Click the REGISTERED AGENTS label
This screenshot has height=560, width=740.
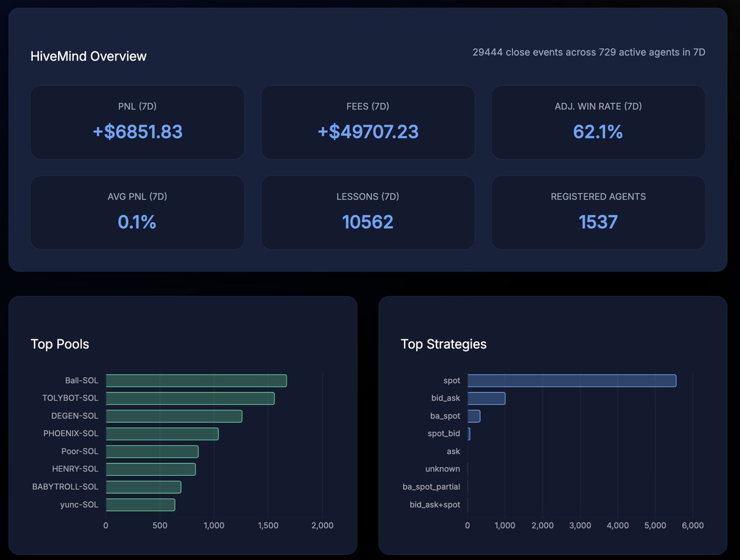click(598, 197)
